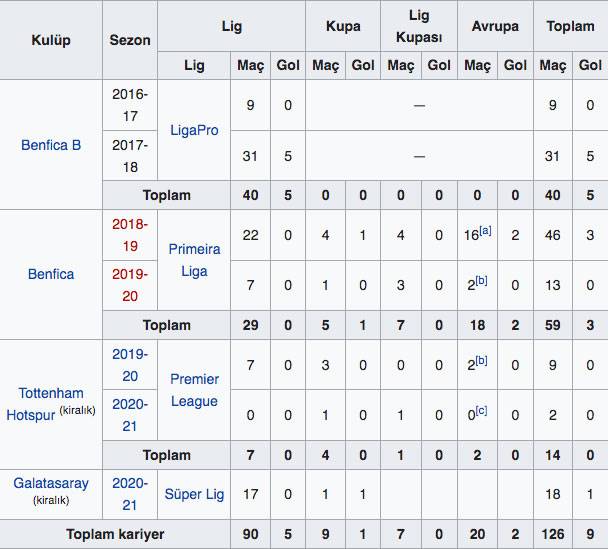Open Benfica B 2017-18 season link
This screenshot has width=608, height=549.
click(x=130, y=156)
